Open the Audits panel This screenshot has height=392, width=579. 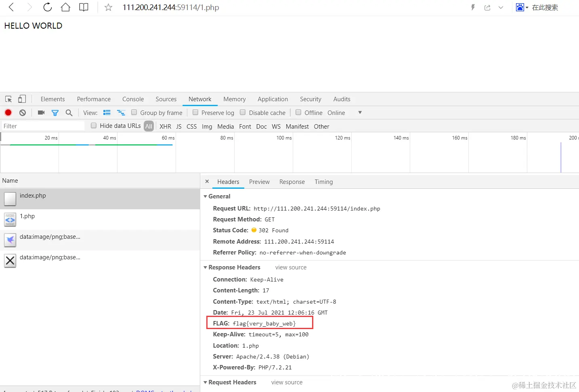pyautogui.click(x=342, y=99)
